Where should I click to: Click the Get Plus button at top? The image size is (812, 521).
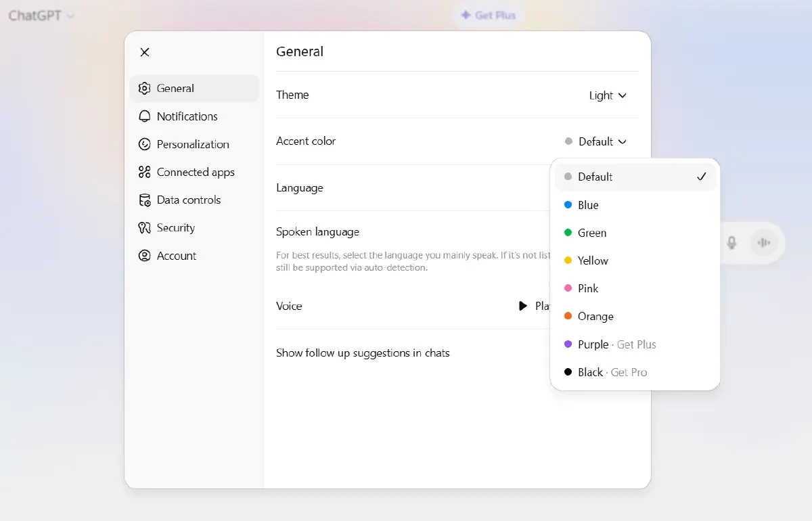tap(488, 15)
